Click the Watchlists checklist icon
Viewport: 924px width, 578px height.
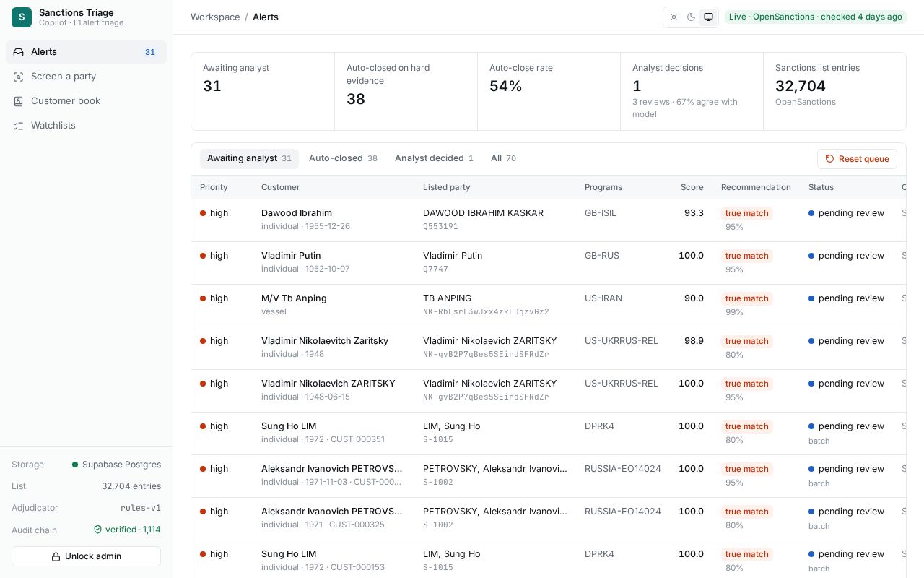tap(19, 126)
